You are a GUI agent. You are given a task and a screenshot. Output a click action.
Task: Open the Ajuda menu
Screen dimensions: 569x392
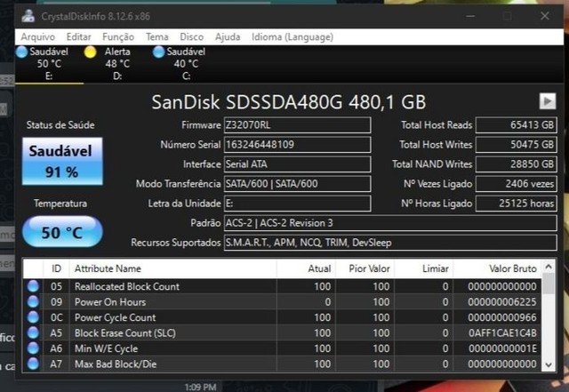pos(228,37)
